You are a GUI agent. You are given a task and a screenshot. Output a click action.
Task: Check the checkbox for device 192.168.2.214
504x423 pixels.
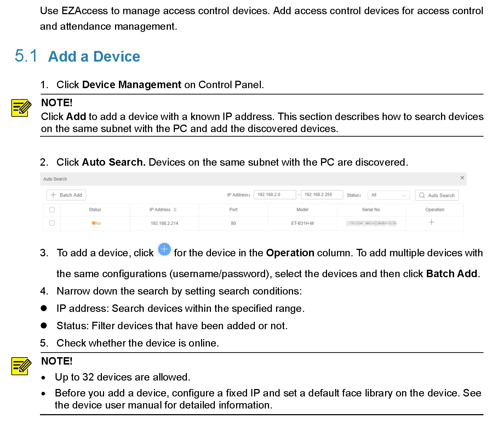coord(52,223)
